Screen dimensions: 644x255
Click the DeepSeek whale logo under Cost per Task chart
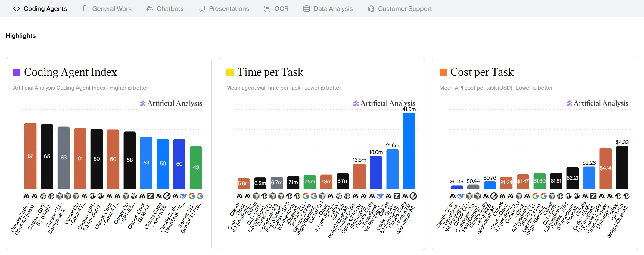(461, 196)
